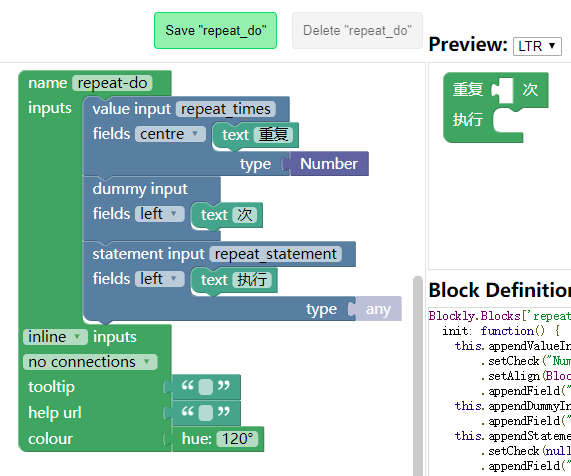Click the code line this.appendDummyIn
Image resolution: width=571 pixels, height=476 pixels.
tap(513, 406)
